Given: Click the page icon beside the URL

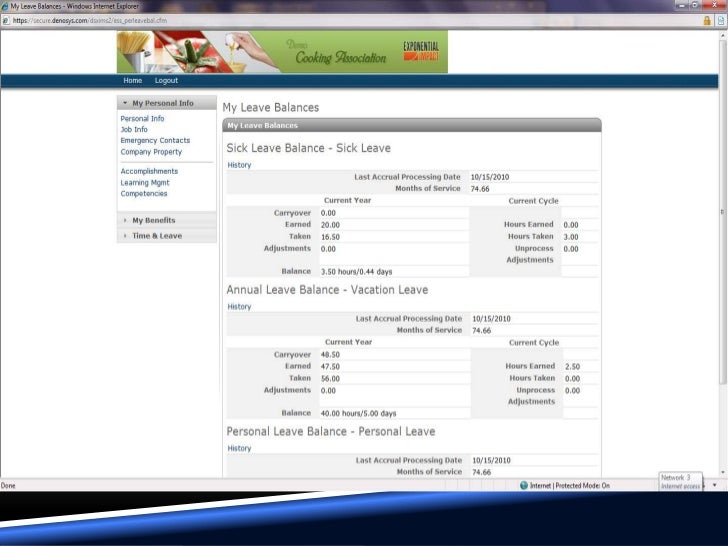Looking at the screenshot, I should [x=6, y=20].
